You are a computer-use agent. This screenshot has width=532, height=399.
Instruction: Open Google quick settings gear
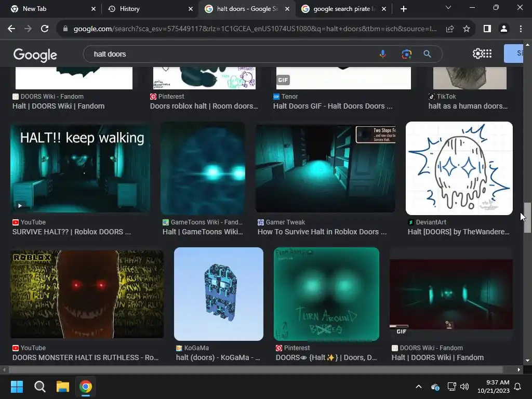477,54
